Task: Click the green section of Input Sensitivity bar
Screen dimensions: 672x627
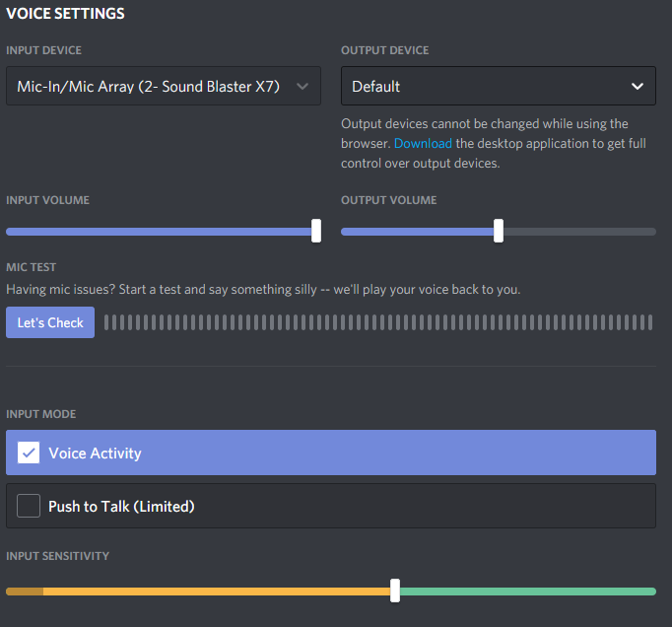Action: pyautogui.click(x=527, y=592)
